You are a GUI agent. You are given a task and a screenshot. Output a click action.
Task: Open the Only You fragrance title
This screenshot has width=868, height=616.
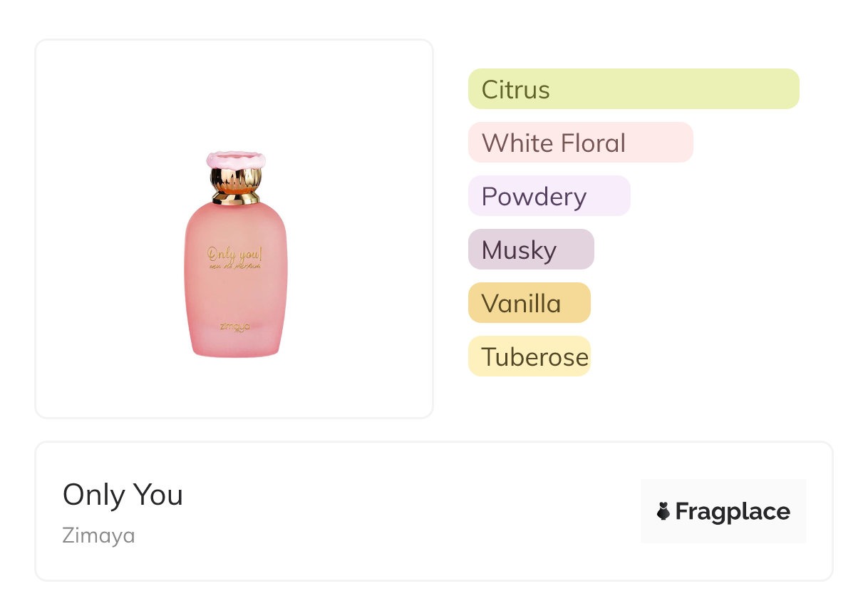point(123,495)
